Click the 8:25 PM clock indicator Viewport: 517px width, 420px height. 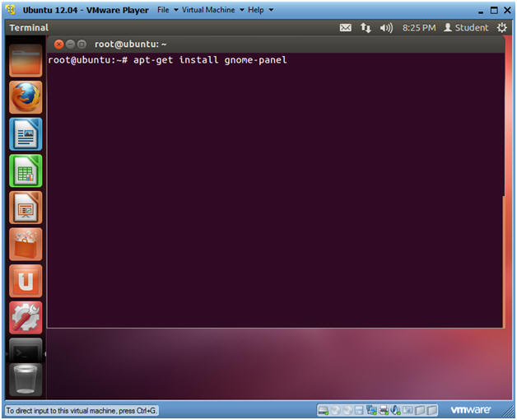(419, 28)
